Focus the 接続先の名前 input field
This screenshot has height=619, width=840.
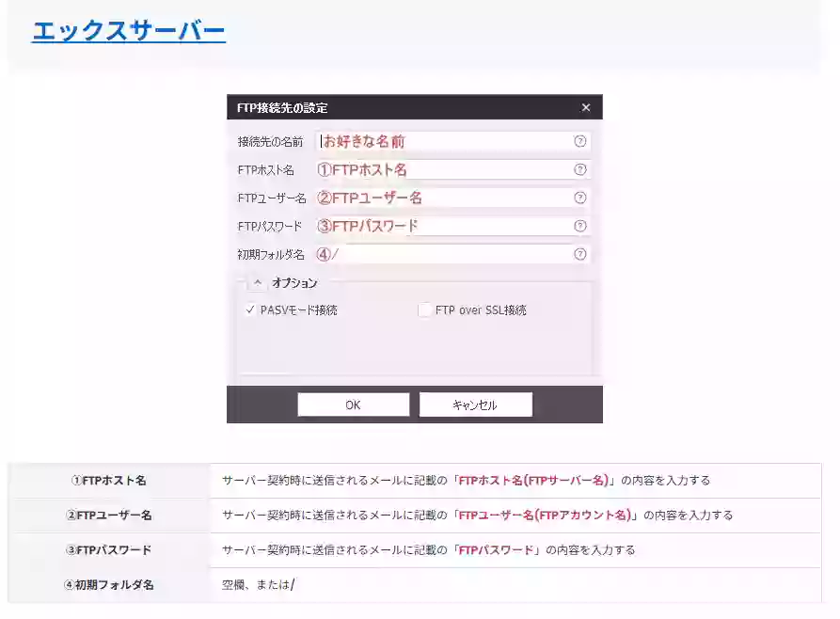pos(442,141)
